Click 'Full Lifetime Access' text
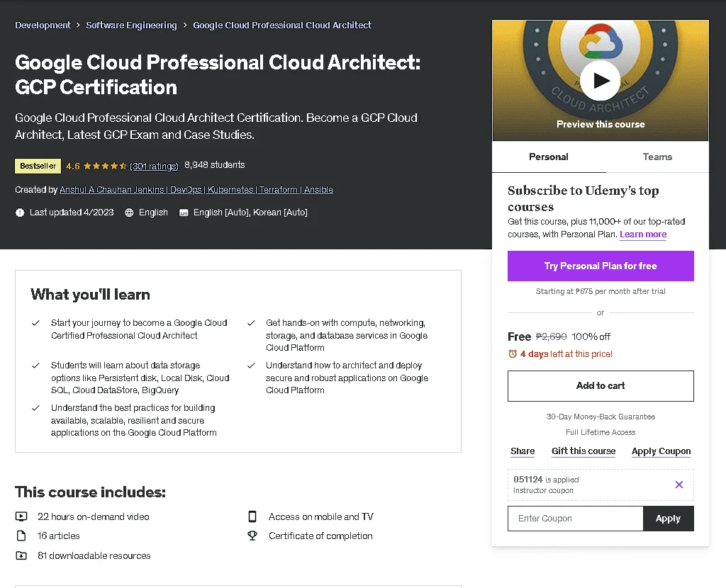The width and height of the screenshot is (726, 588). pos(601,432)
